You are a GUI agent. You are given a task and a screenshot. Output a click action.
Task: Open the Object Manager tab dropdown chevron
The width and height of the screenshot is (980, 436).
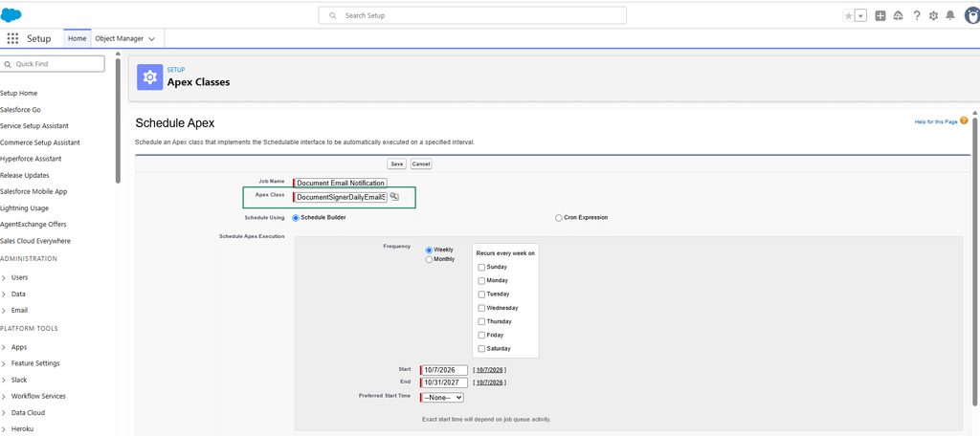click(151, 39)
